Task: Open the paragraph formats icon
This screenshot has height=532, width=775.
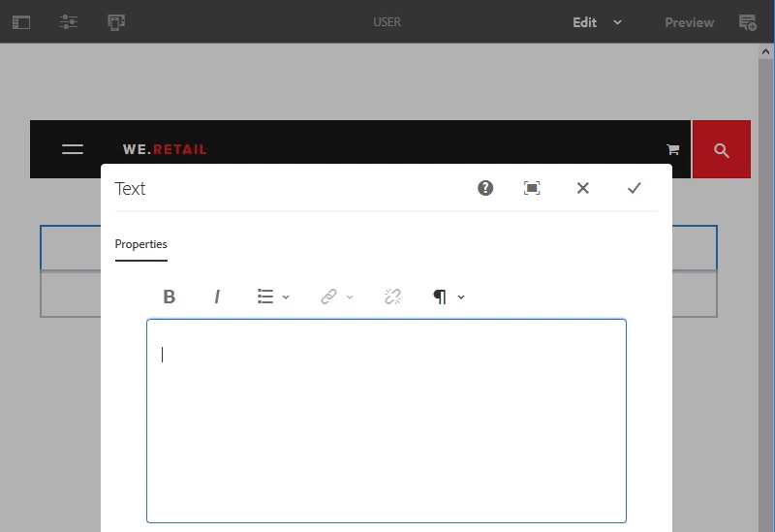Action: point(440,297)
